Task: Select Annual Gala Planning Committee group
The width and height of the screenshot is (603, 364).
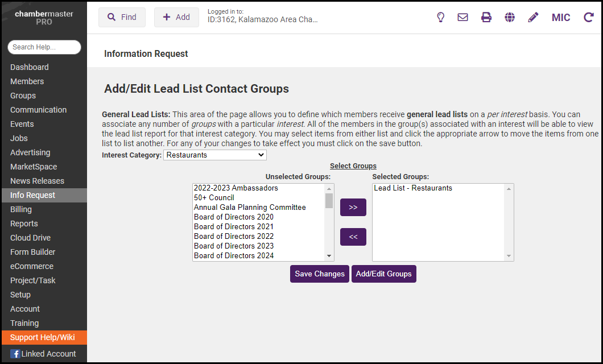Action: coord(250,207)
